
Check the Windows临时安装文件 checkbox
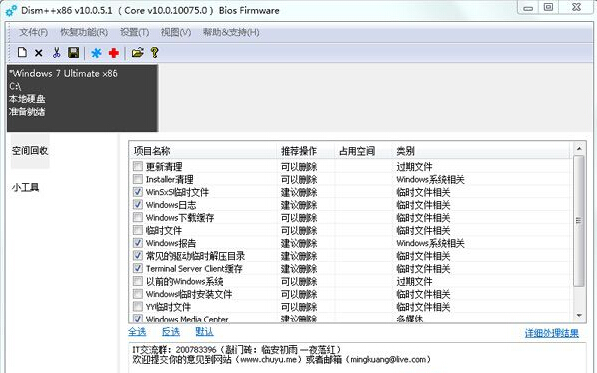[138, 294]
